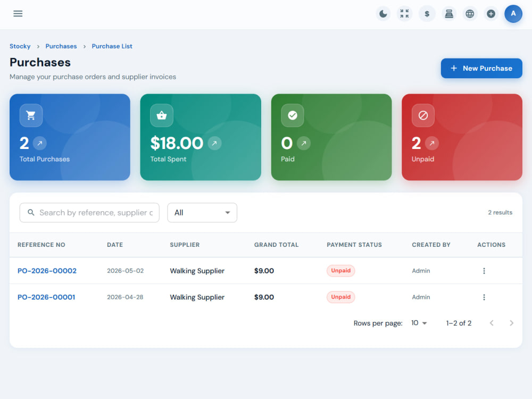Click Unpaid badge on PO-2026-00002 row

(x=341, y=271)
